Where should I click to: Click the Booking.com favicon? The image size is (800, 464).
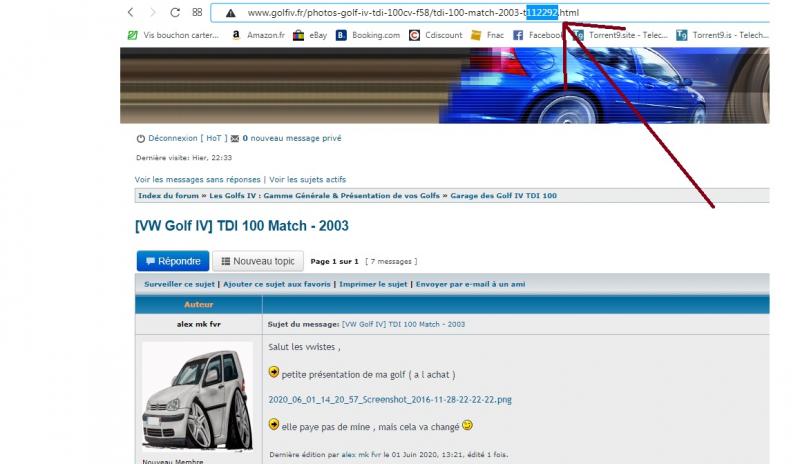[x=341, y=35]
